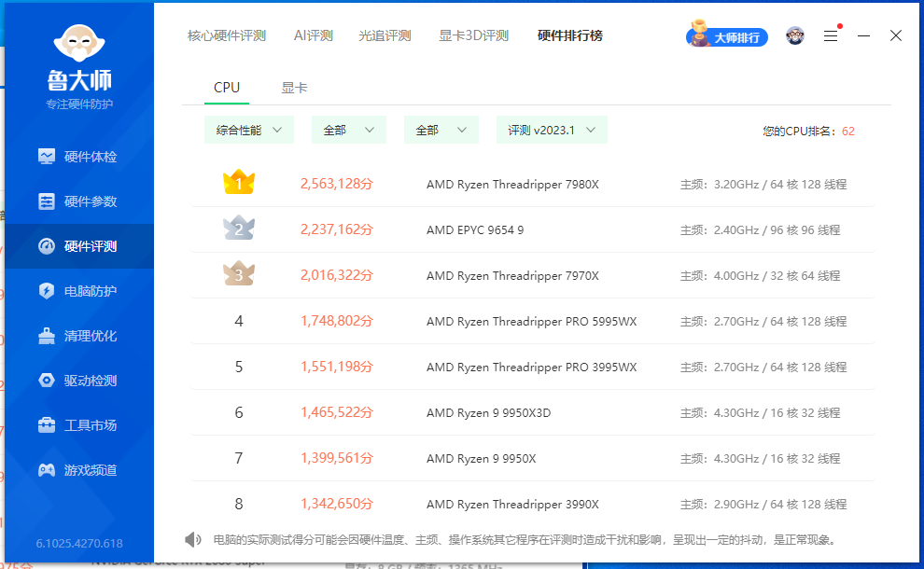Click the speaker notice icon
This screenshot has height=569, width=924.
[x=192, y=539]
